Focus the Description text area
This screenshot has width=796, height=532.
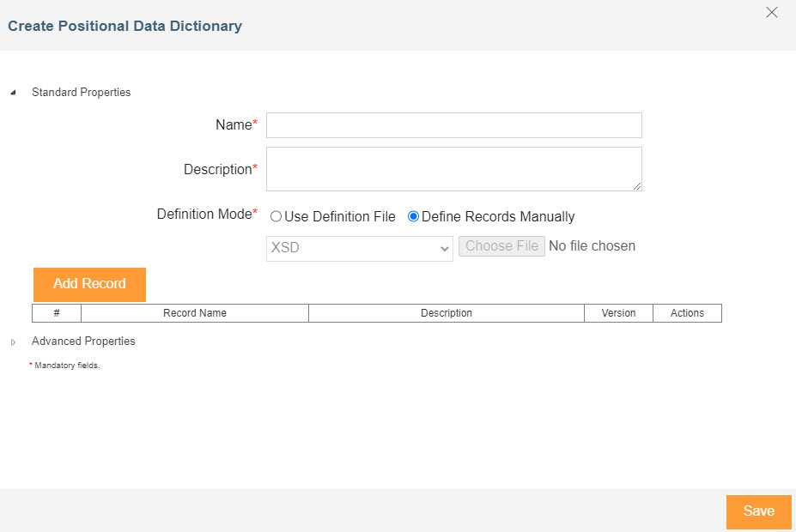pyautogui.click(x=453, y=168)
